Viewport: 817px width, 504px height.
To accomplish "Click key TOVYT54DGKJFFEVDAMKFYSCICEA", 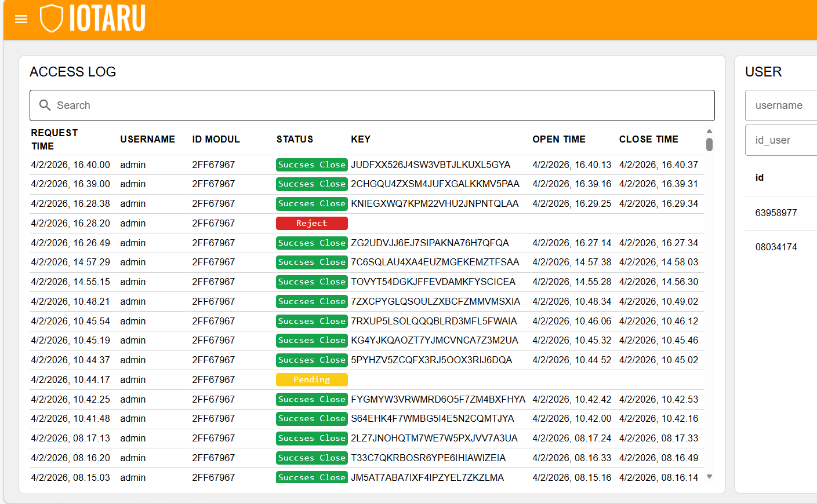I will coord(433,282).
